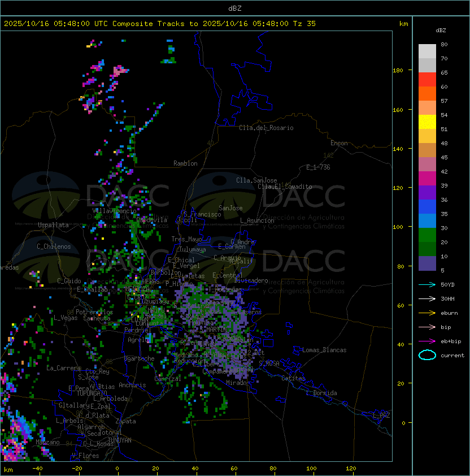Click the 'E_1-736' map label
Image resolution: width=470 pixels, height=476 pixels.
(x=318, y=167)
